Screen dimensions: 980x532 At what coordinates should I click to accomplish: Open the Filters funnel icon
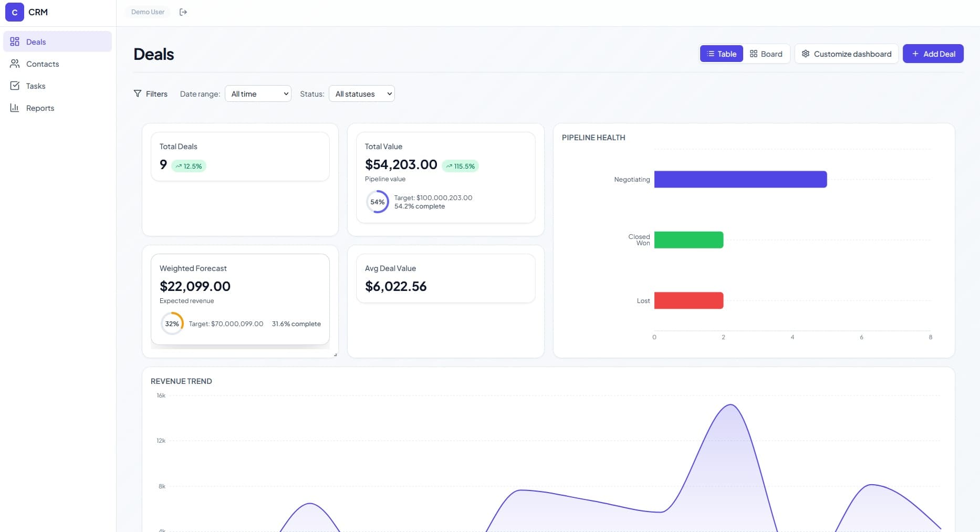[138, 93]
